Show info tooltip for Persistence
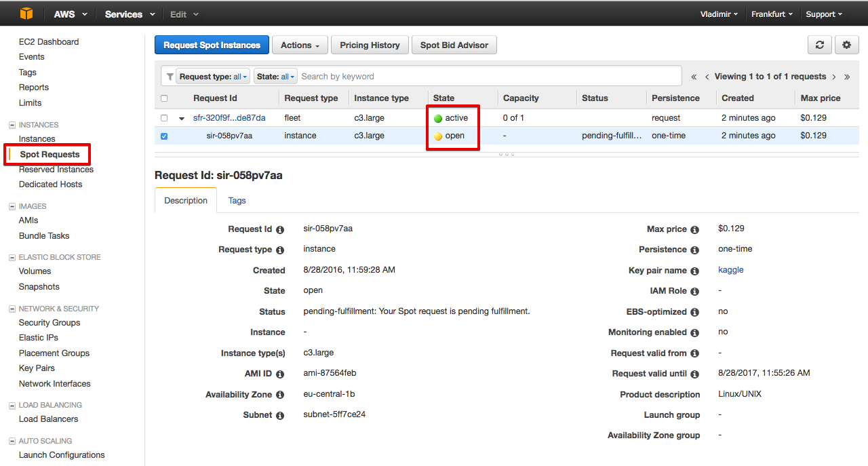 coord(694,250)
